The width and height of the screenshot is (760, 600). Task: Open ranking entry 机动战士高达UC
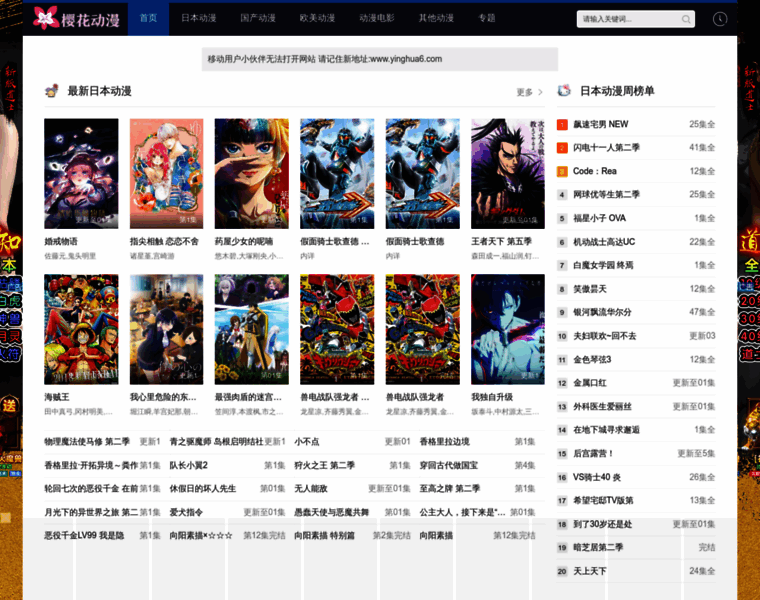coord(604,242)
